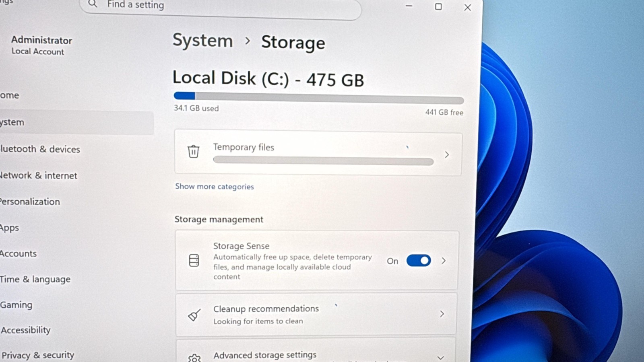Minimize the Settings window
Image resolution: width=644 pixels, height=362 pixels.
click(409, 6)
